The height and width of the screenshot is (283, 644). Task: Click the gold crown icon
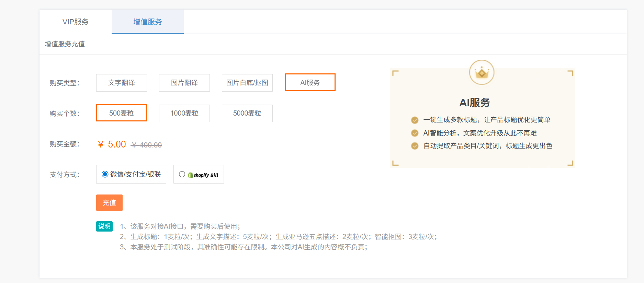click(x=482, y=72)
